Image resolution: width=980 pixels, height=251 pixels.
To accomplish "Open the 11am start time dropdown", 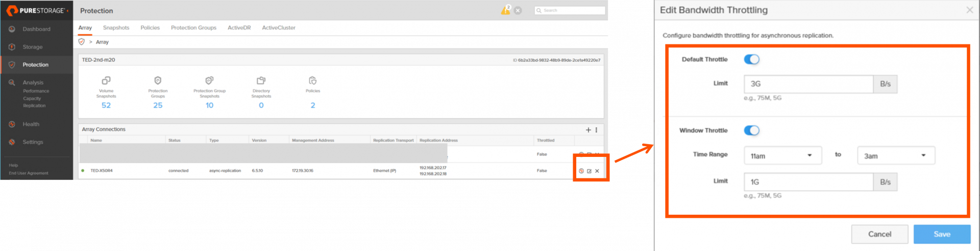I will coord(782,155).
